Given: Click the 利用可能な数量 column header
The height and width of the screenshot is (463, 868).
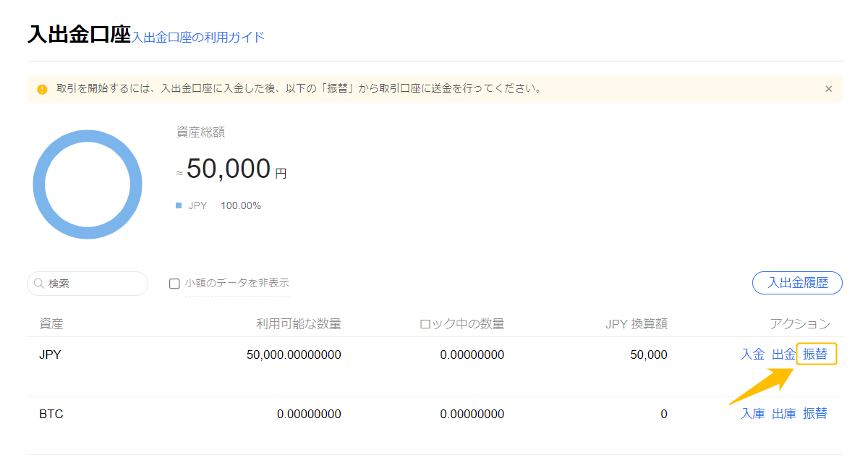Looking at the screenshot, I should (299, 323).
